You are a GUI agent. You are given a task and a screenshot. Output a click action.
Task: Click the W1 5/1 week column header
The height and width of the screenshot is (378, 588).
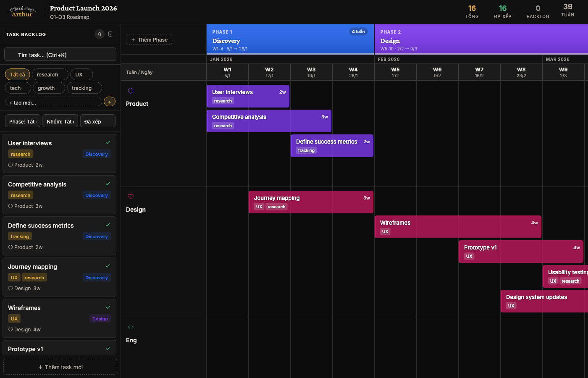pos(227,72)
